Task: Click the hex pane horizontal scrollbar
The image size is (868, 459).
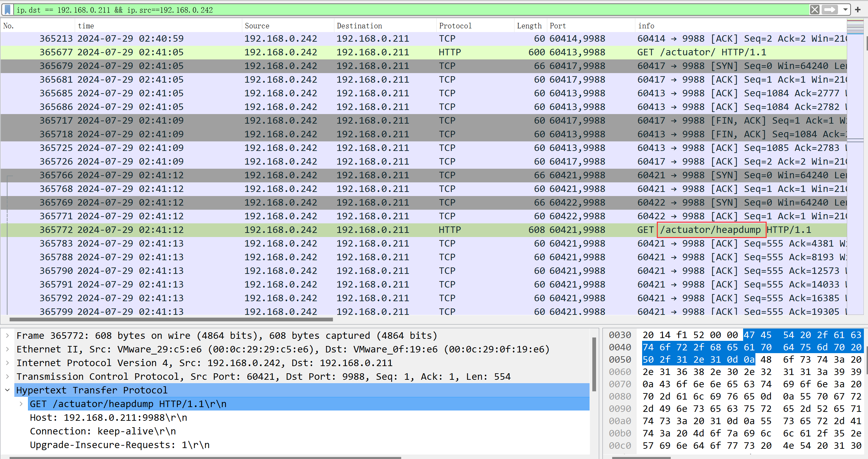Action: (641, 458)
